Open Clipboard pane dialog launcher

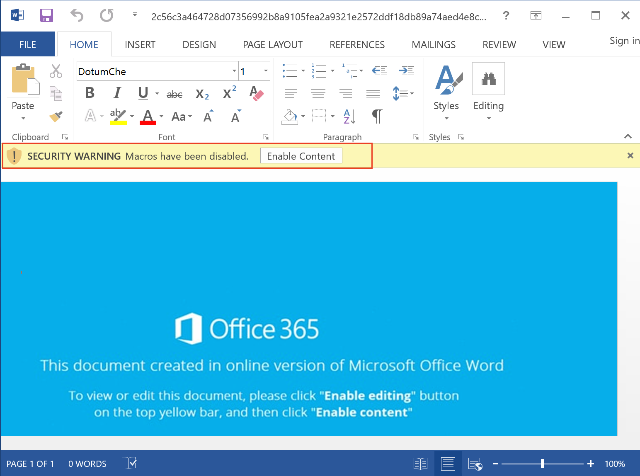point(65,137)
